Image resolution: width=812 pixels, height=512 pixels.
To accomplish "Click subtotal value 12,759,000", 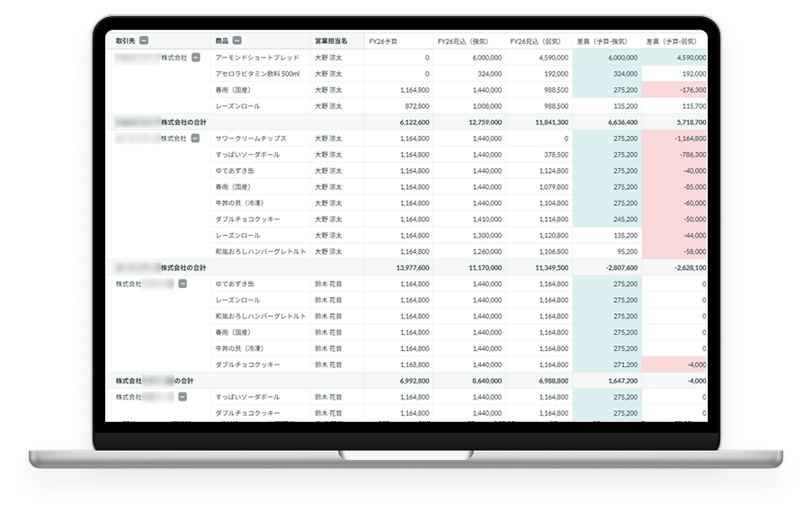I will click(469, 122).
